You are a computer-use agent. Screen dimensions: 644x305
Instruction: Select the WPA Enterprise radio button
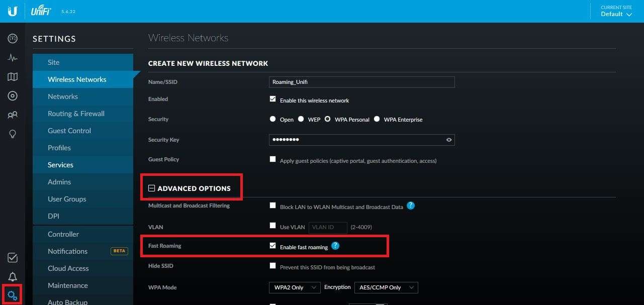(x=377, y=119)
